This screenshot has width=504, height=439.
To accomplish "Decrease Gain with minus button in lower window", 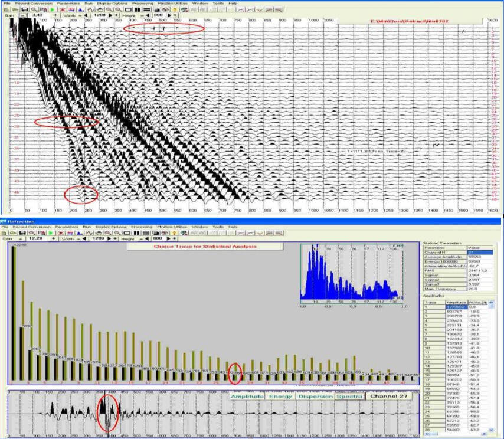I will pyautogui.click(x=20, y=238).
